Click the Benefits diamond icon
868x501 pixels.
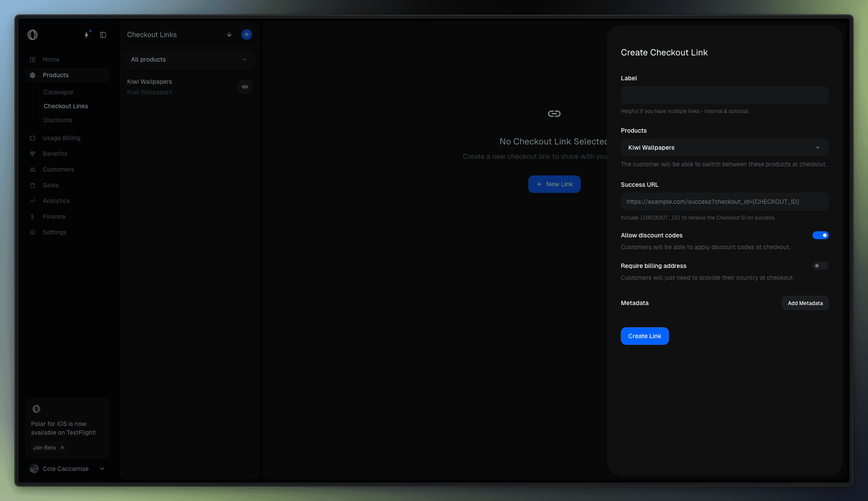point(33,154)
